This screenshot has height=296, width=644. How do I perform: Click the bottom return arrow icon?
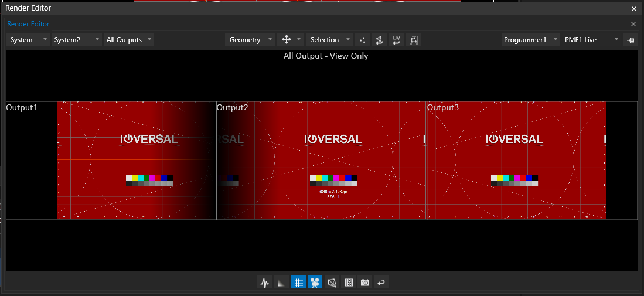click(x=381, y=283)
